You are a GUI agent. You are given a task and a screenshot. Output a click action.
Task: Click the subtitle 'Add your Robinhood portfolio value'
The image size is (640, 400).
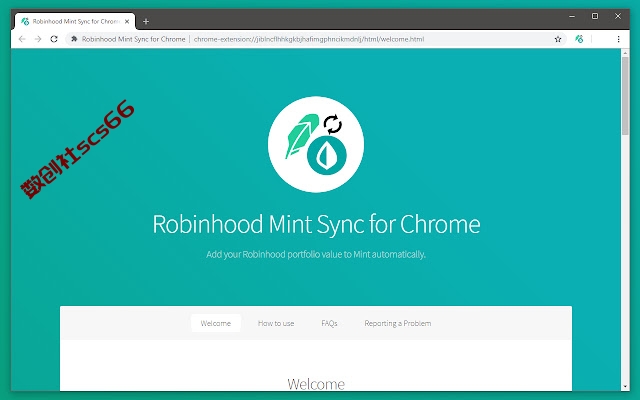tap(316, 254)
